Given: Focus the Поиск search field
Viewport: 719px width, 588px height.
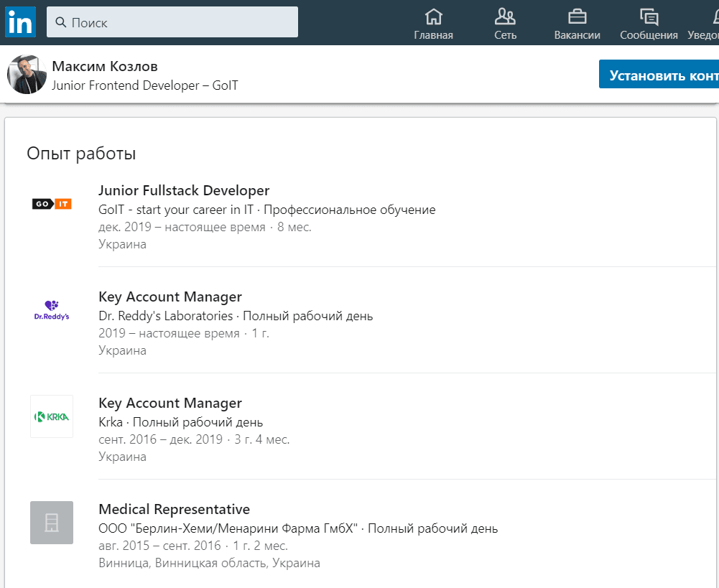Looking at the screenshot, I should coord(172,22).
